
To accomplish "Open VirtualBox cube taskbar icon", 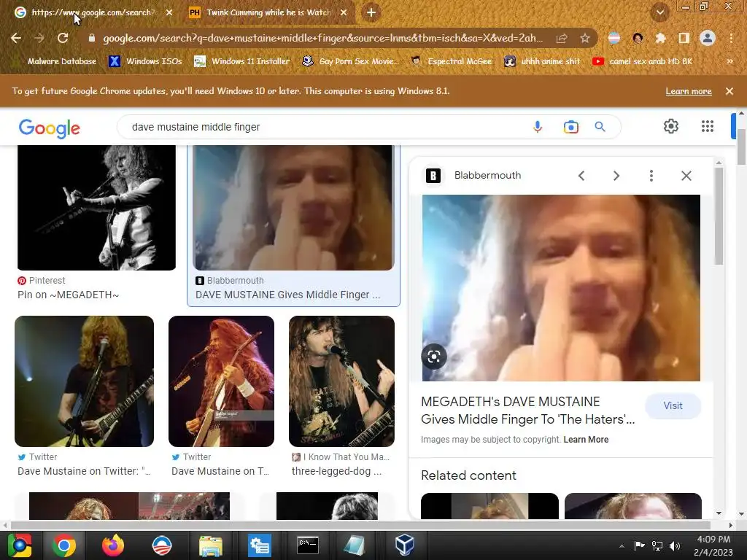I will coord(404,545).
